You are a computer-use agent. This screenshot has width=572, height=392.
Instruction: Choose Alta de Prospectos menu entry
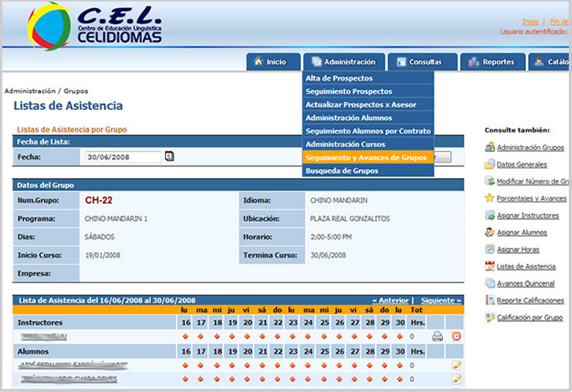tap(338, 78)
